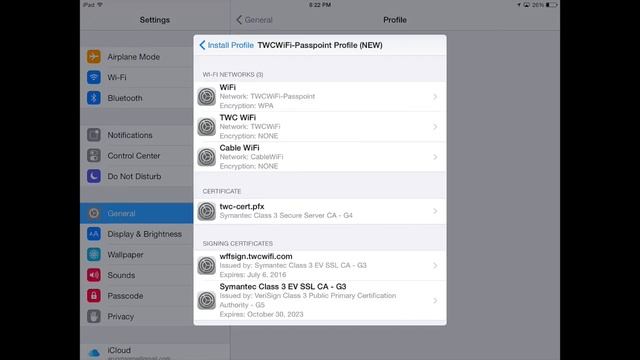640x360 pixels.
Task: Select 'Expires: July 6, 2016' text
Action: point(253,275)
